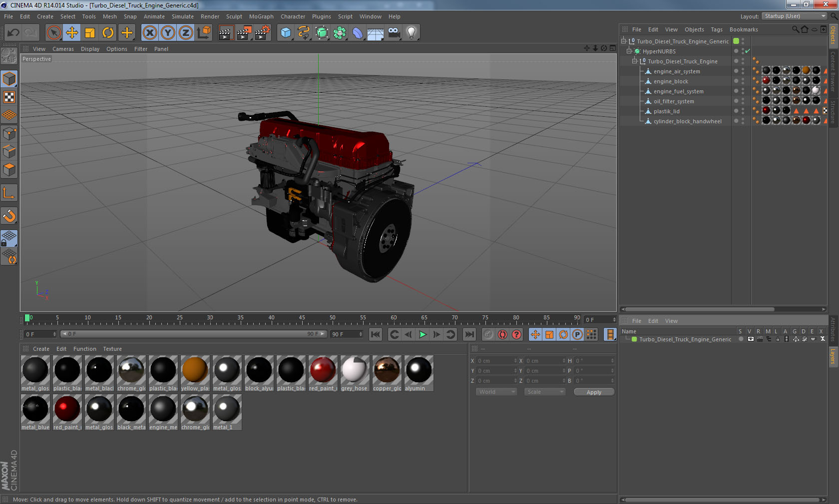
Task: Toggle coordinate system icon
Action: tap(204, 33)
